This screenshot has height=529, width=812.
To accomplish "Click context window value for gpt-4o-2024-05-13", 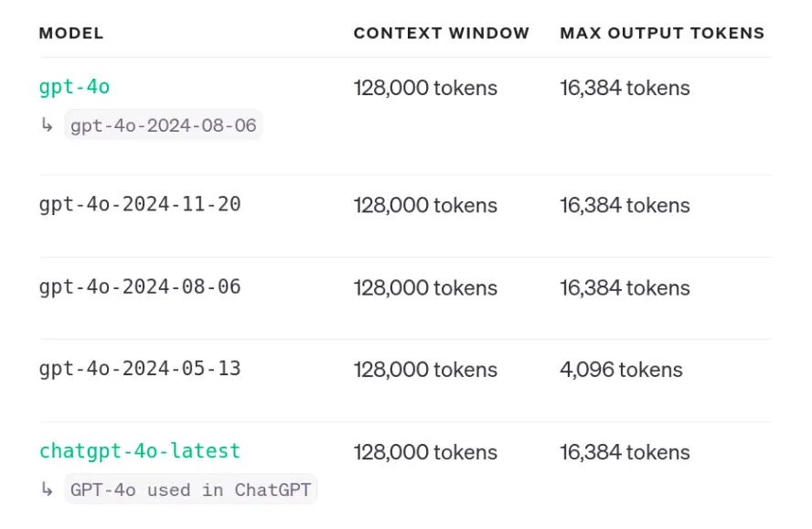I will tap(425, 370).
